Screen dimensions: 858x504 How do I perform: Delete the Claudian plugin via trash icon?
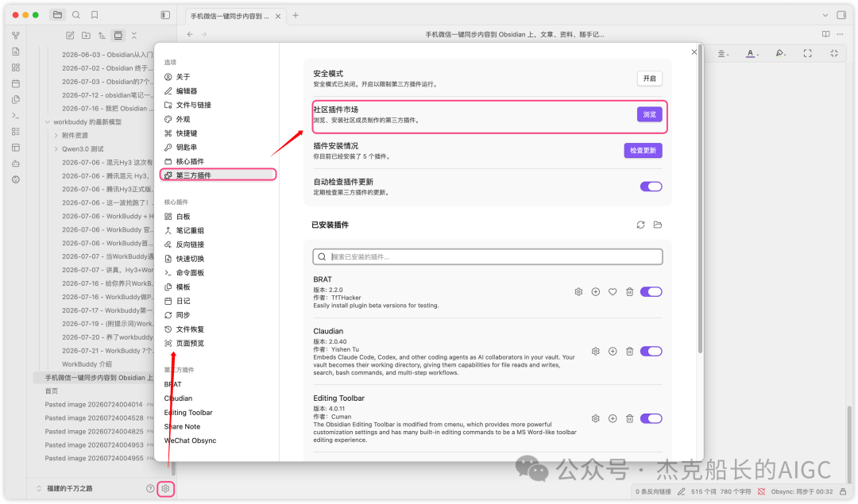coord(629,352)
